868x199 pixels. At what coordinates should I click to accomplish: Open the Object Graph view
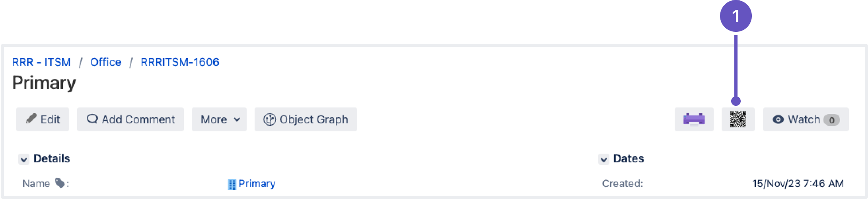tap(306, 119)
